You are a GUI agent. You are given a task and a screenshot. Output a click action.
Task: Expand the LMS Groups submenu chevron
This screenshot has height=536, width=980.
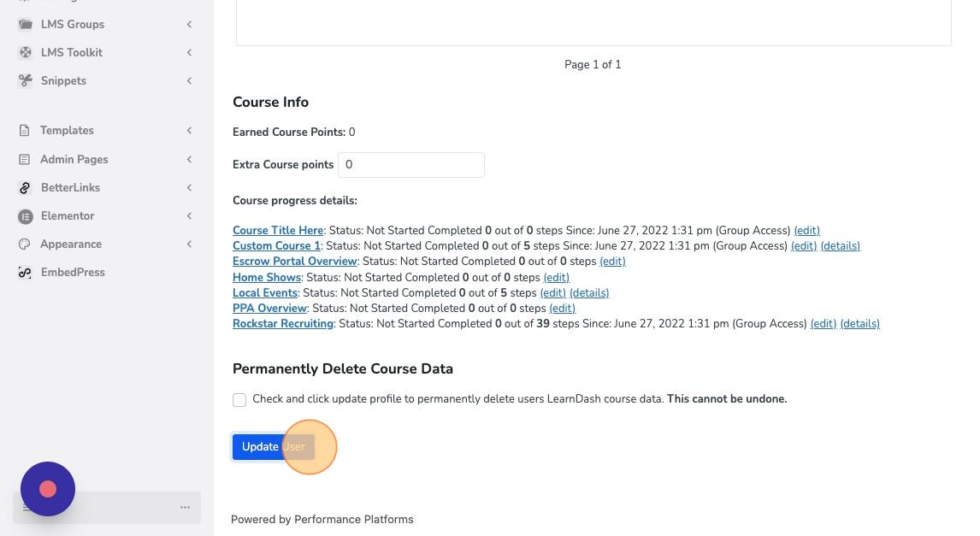[x=189, y=24]
